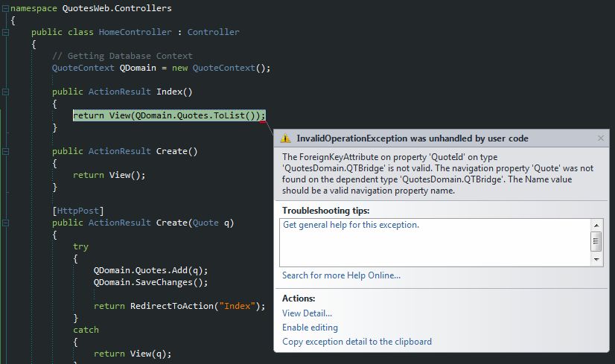Screen dimensions: 615x364
Task: Open 'Get general help for this exception' link
Action: click(351, 225)
